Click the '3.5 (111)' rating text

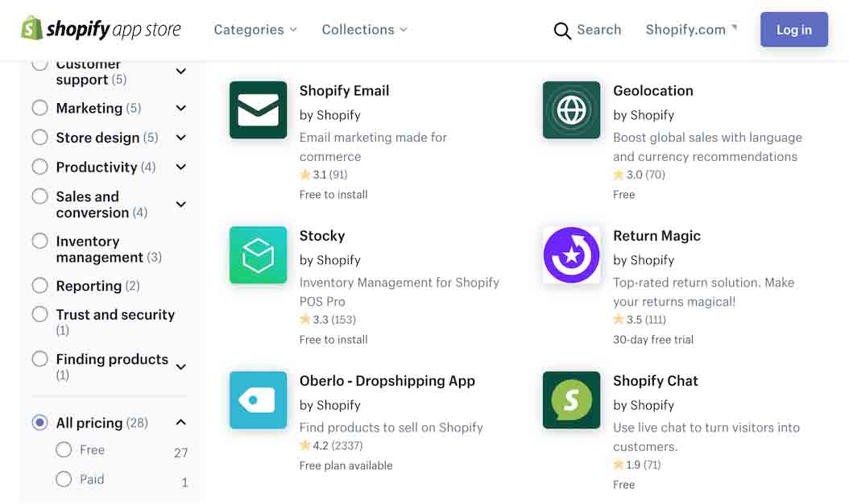click(646, 320)
